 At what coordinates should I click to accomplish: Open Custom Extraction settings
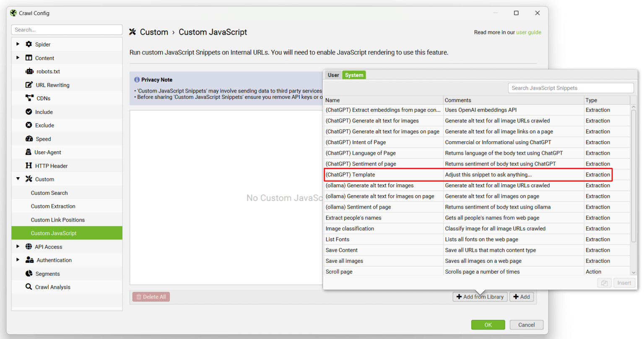click(x=53, y=206)
